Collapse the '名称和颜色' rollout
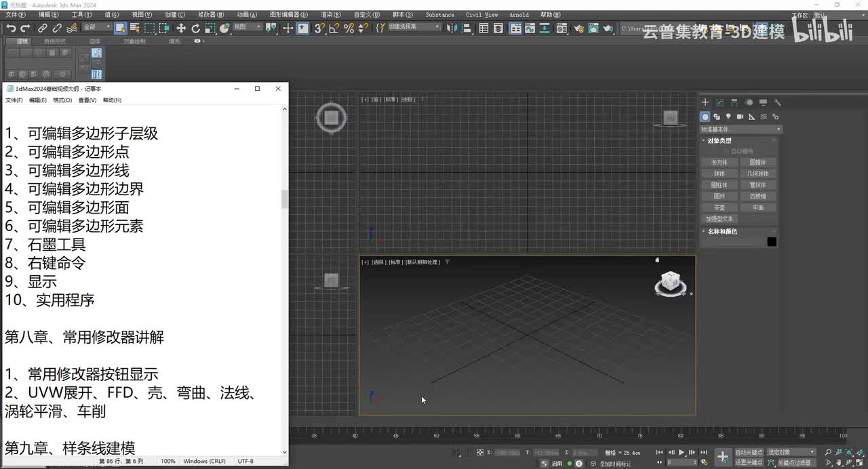This screenshot has width=868, height=469. (722, 232)
